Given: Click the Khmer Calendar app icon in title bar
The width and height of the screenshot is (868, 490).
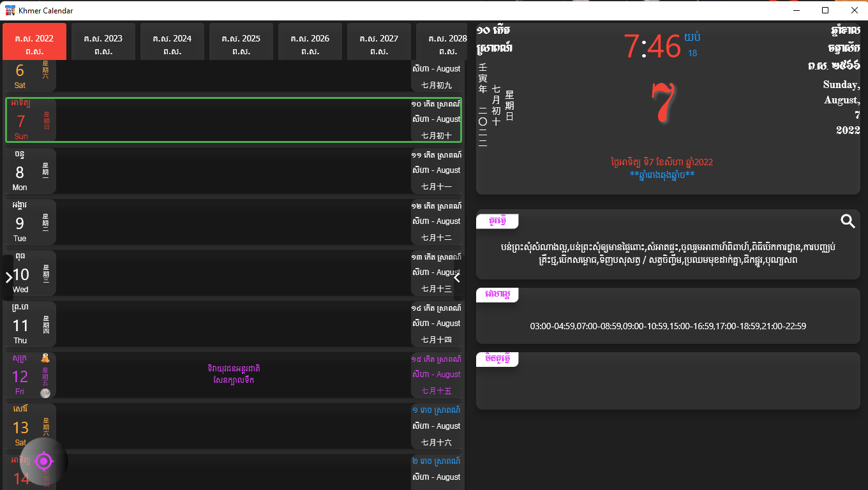Looking at the screenshot, I should coord(10,10).
